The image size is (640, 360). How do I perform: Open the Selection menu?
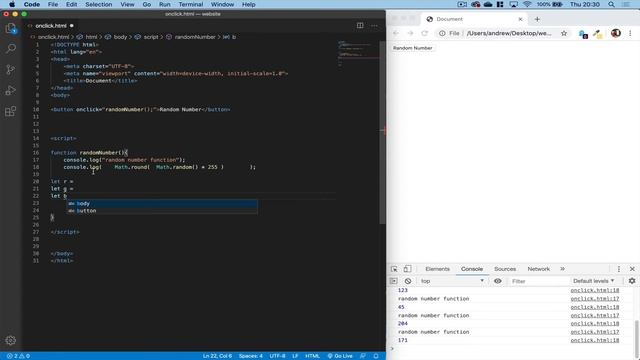click(98, 4)
